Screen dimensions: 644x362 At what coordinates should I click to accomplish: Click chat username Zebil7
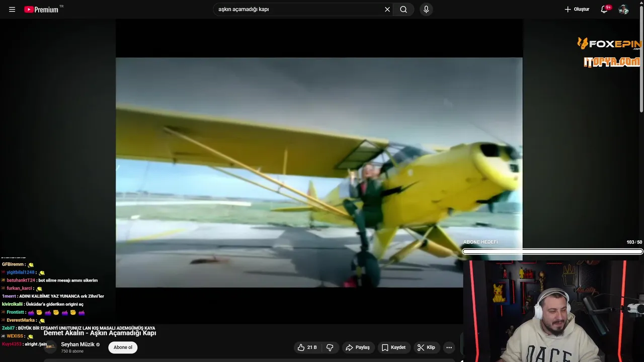coord(8,328)
